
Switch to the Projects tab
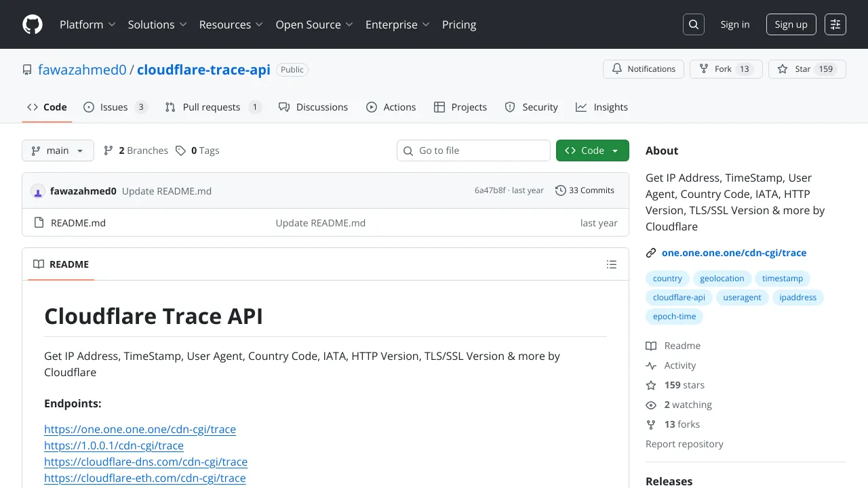(x=460, y=107)
